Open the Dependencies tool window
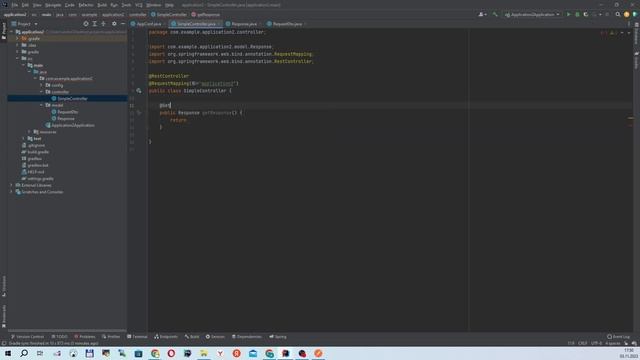640x360 pixels. (x=247, y=337)
